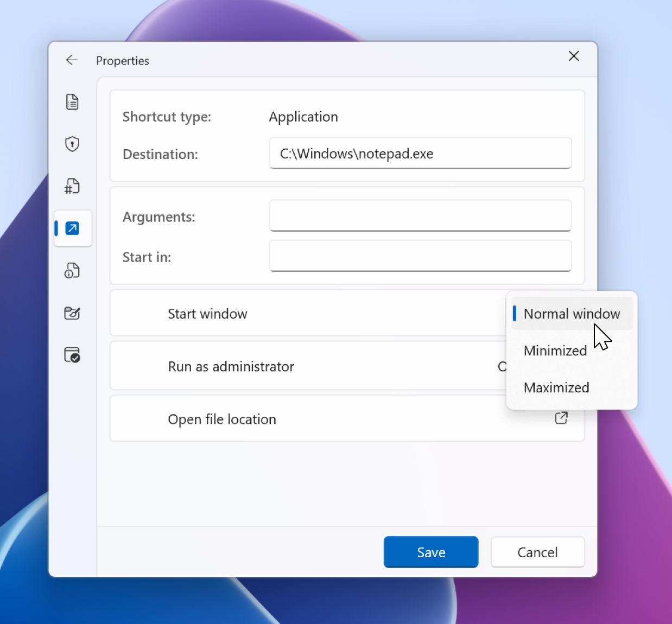Navigate back using the back arrow
The width and height of the screenshot is (672, 624).
[72, 60]
